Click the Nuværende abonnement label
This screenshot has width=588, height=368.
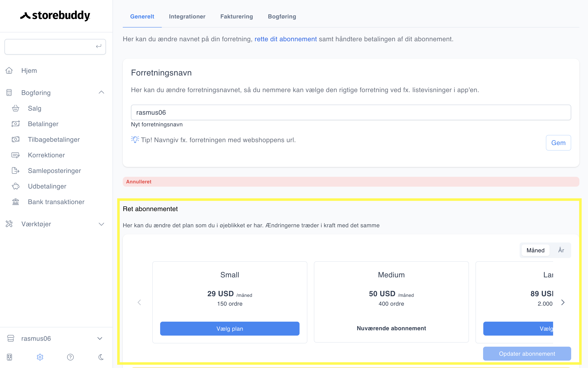[x=391, y=328]
